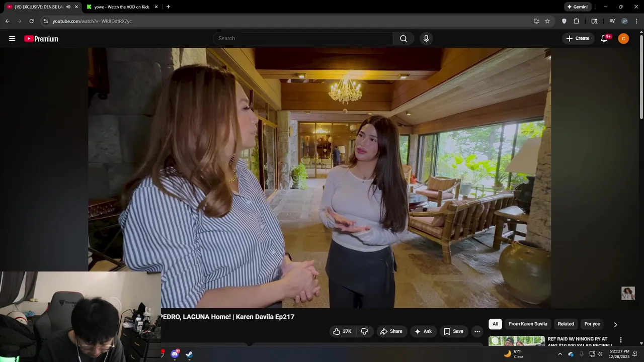Image resolution: width=644 pixels, height=362 pixels.
Task: Open Gemini in Chrome
Action: pos(578,7)
